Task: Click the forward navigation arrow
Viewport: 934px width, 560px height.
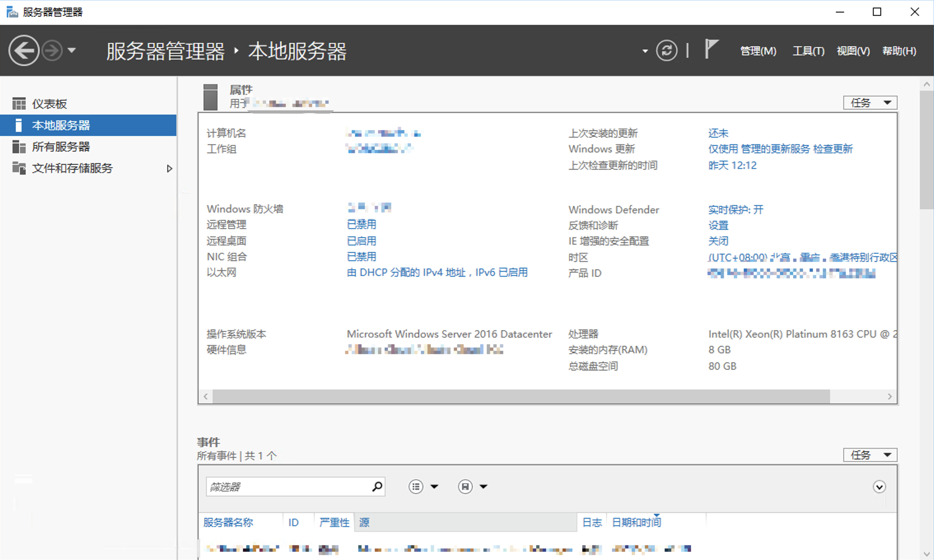Action: (x=52, y=51)
